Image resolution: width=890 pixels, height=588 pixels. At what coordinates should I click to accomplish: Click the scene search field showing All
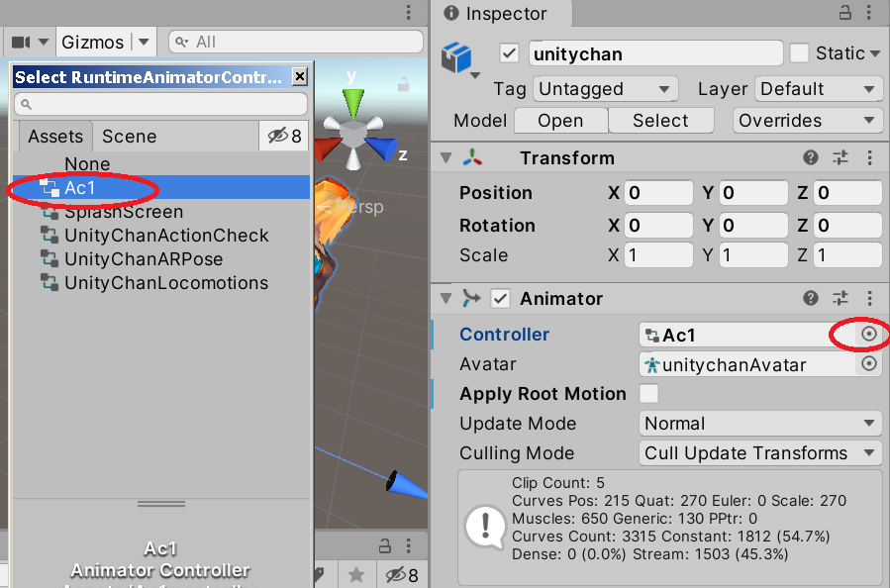[296, 42]
